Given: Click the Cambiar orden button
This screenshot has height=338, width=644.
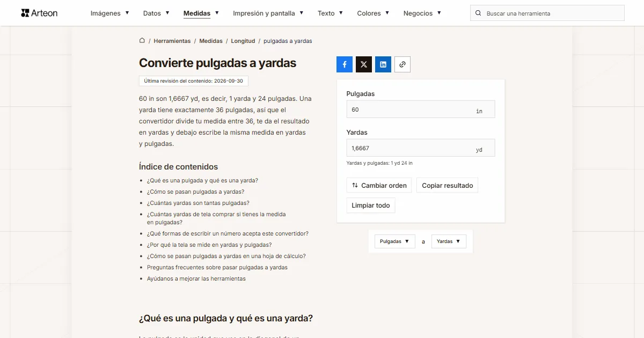Looking at the screenshot, I should coord(379,186).
